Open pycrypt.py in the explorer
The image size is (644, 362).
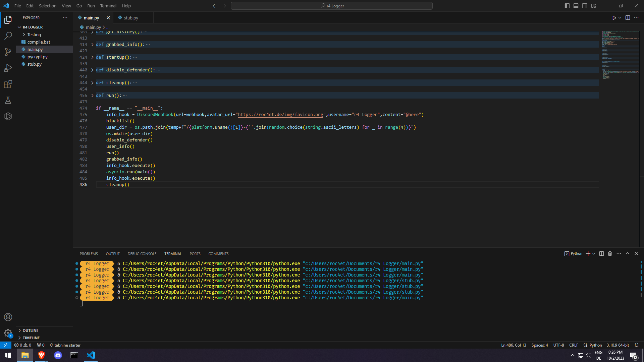pos(37,57)
